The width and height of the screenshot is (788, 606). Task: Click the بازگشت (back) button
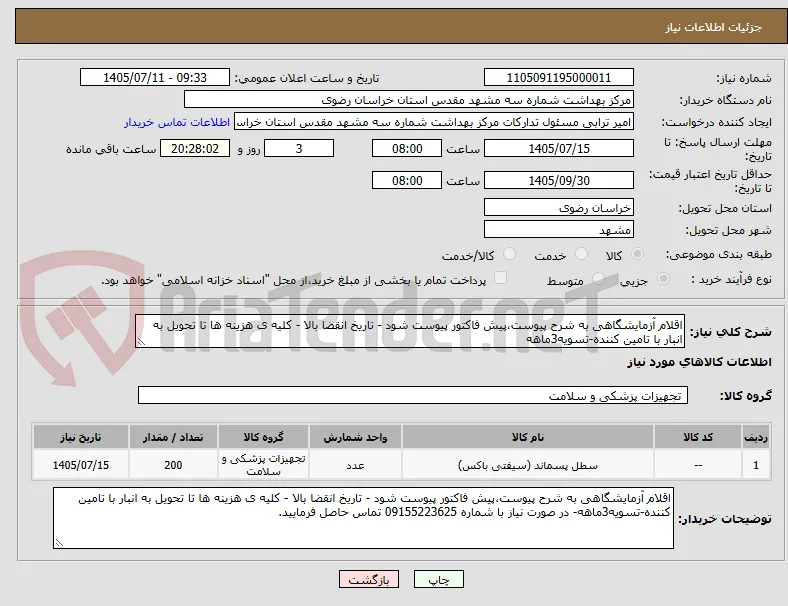[369, 579]
